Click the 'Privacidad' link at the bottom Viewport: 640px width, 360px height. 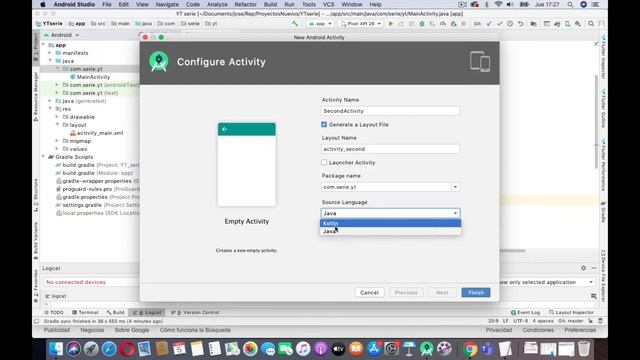tap(498, 330)
